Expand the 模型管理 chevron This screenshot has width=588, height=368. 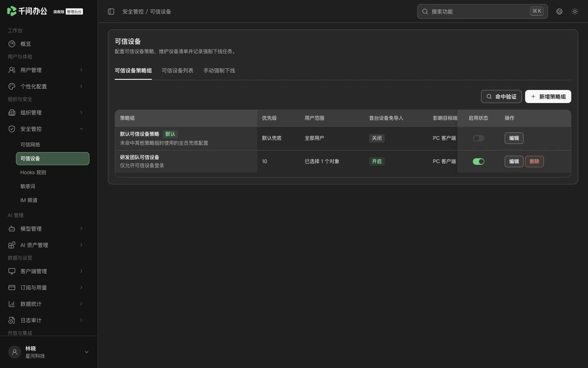(x=81, y=229)
